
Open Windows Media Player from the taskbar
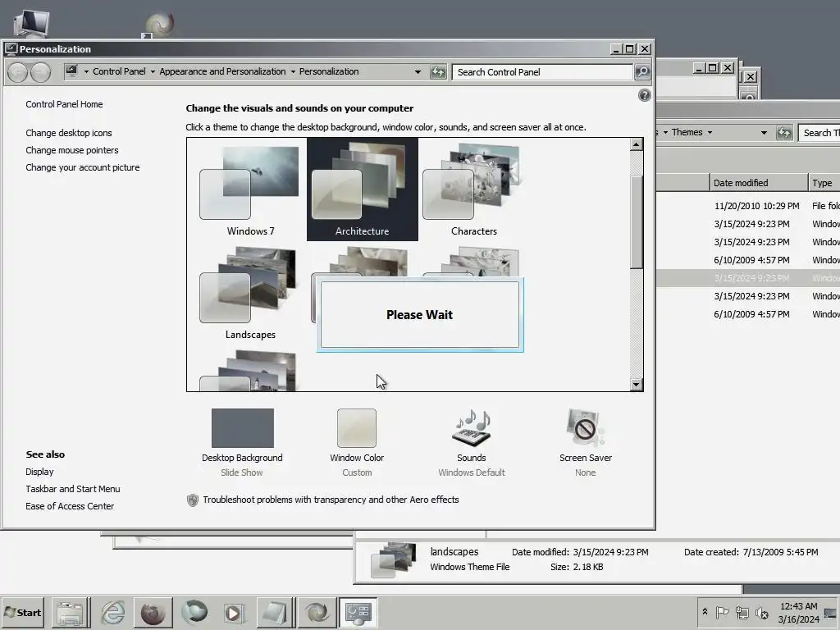(x=234, y=612)
